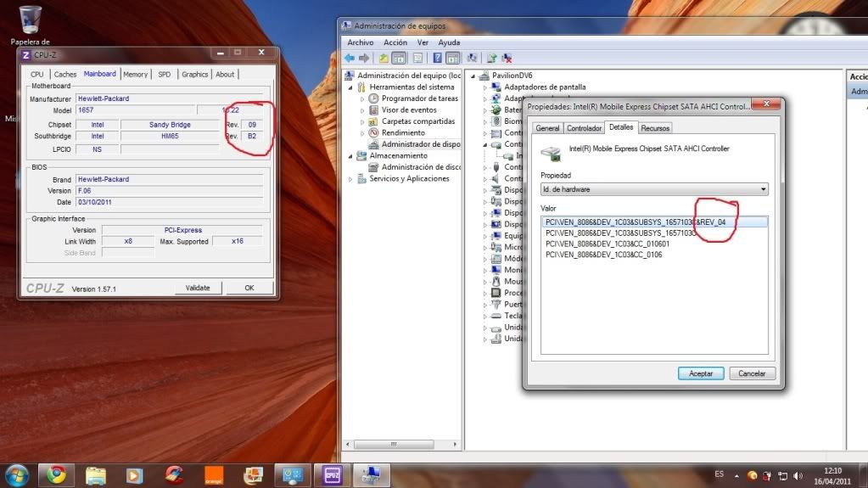Open the Acción menu
Viewport: 868px width, 488px height.
click(395, 42)
